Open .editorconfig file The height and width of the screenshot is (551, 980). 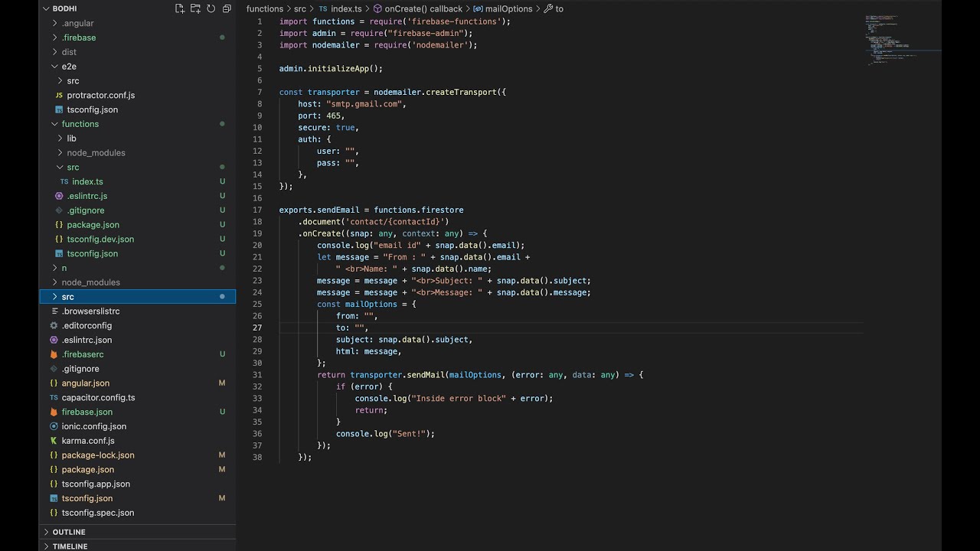tap(87, 326)
